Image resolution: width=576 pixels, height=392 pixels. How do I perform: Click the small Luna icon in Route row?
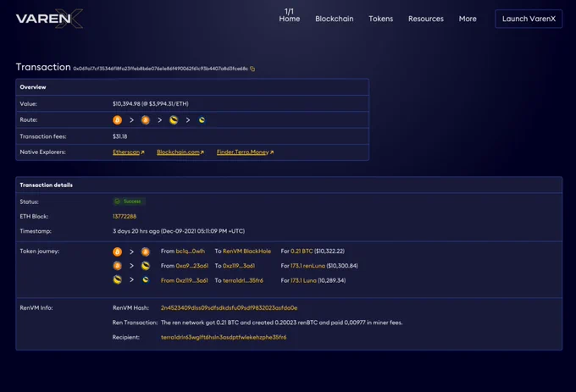[x=202, y=120]
